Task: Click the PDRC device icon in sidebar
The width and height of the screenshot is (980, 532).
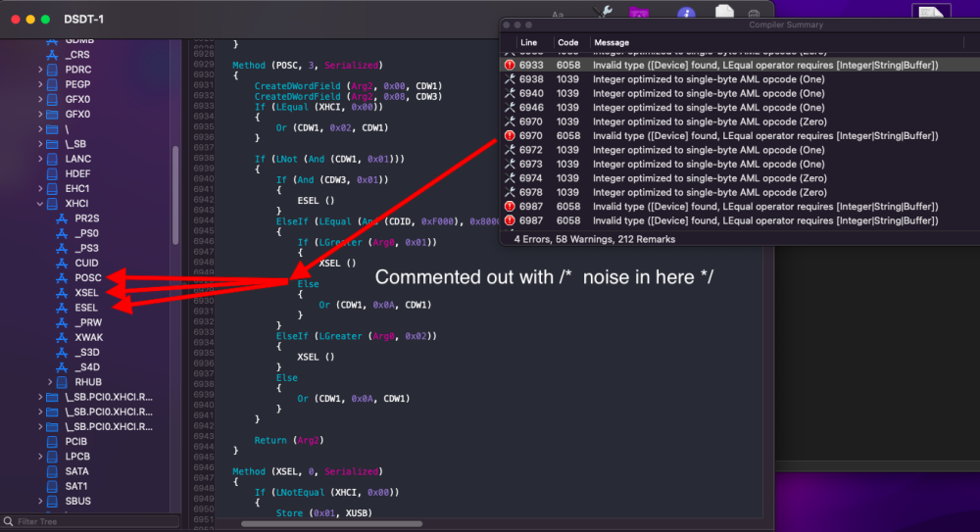Action: [53, 70]
